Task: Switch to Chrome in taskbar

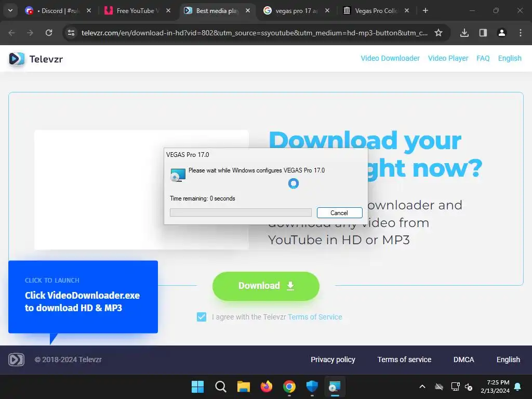Action: [x=289, y=387]
